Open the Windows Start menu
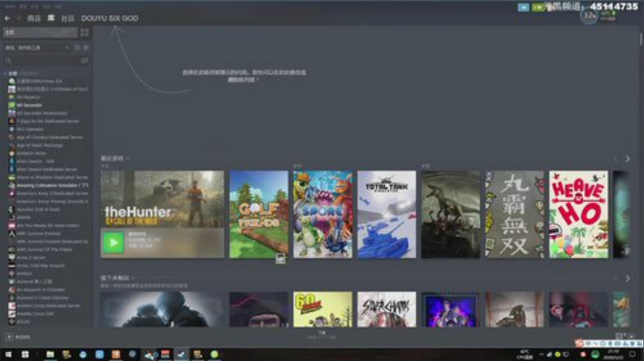Viewport: 644px width, 361px height. [x=8, y=355]
